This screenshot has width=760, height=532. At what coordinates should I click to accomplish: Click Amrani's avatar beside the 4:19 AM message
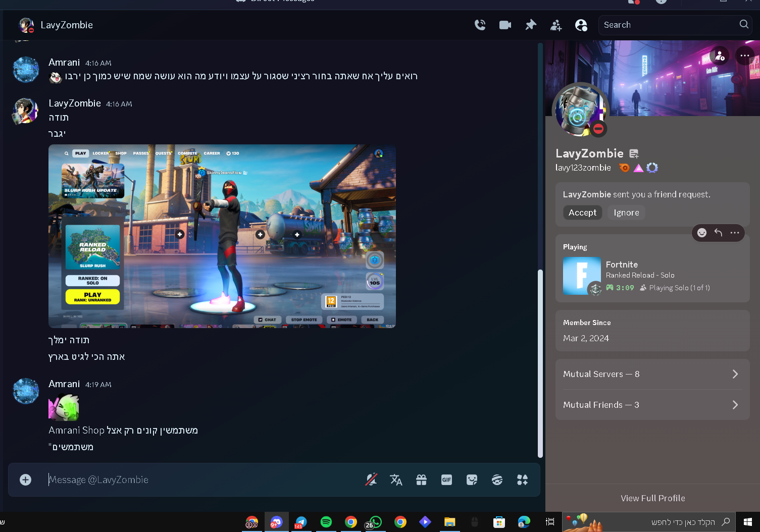tap(26, 391)
